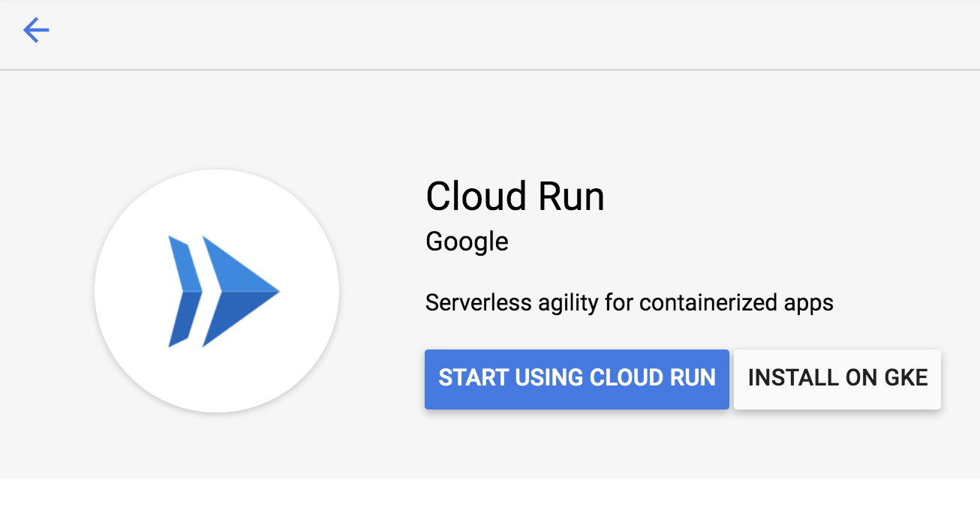Click the small left chevron in logo

[185, 291]
